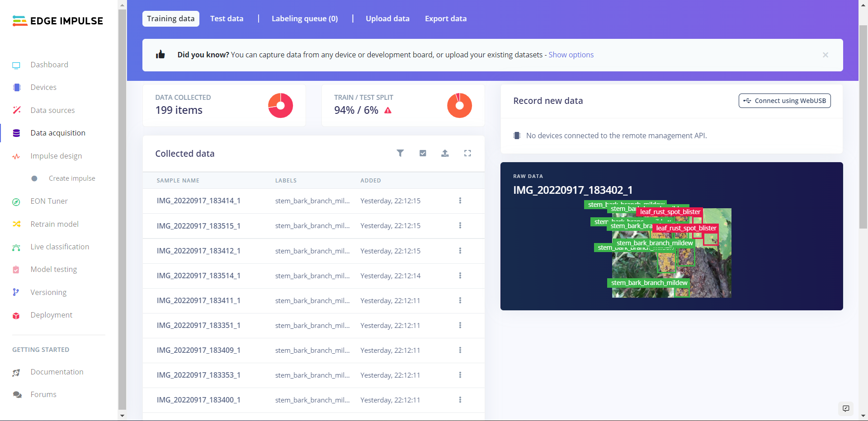The image size is (868, 421).
Task: Expand Collected data to fullscreen
Action: 467,153
